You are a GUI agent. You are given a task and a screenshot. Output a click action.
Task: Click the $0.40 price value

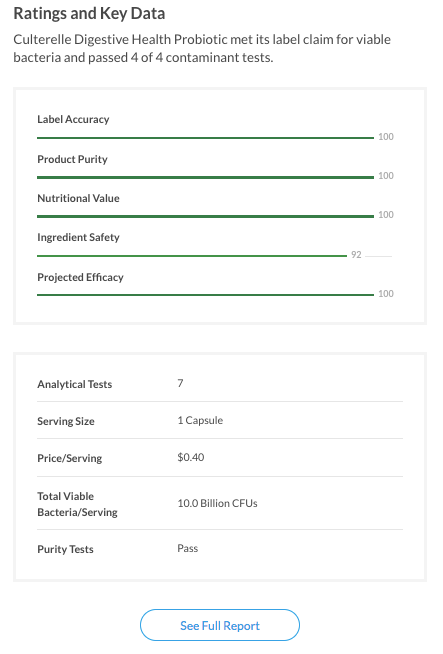tap(191, 457)
